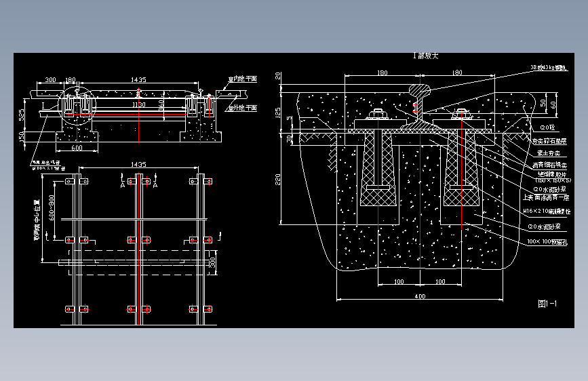Click the "I部放大" detail title
This screenshot has height=381, width=588.
pyautogui.click(x=426, y=56)
